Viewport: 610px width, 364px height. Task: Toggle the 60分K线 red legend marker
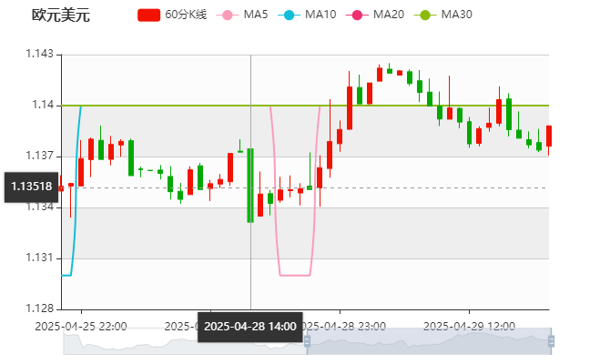point(148,15)
